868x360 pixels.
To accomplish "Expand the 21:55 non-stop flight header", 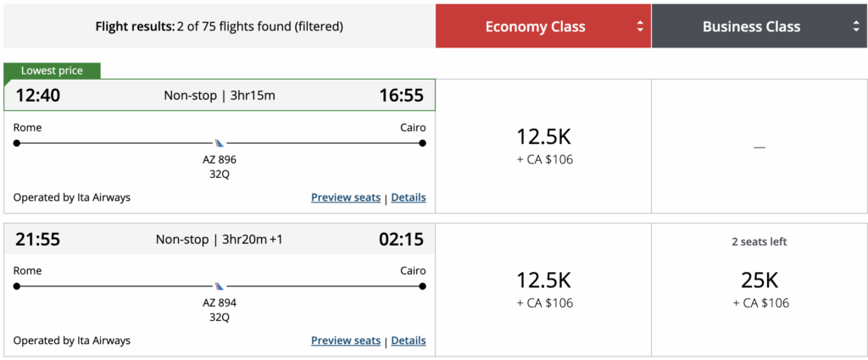I will coord(220,239).
